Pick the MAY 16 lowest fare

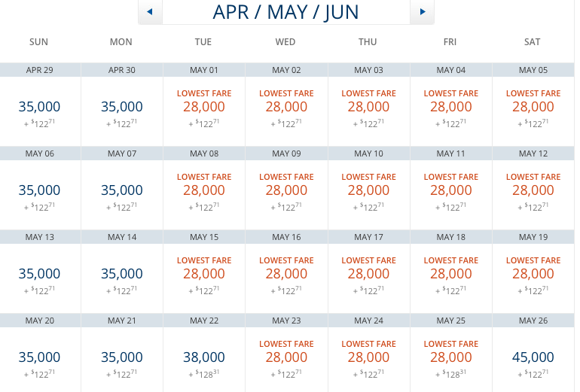[x=286, y=274]
